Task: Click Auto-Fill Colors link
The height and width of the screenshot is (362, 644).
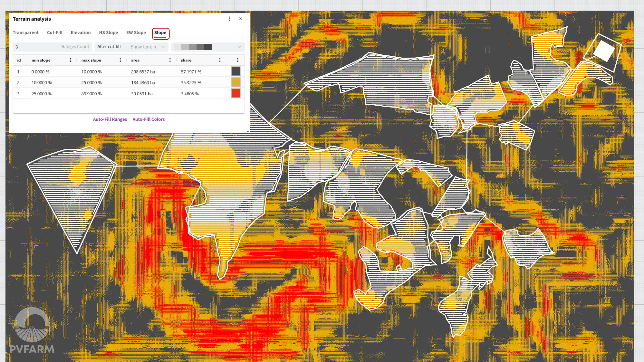Action: [149, 119]
